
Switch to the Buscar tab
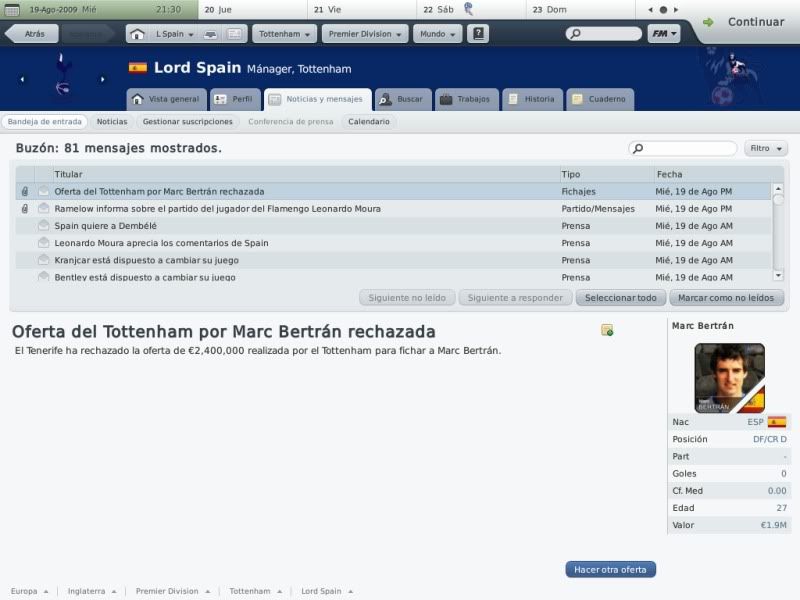click(x=403, y=99)
